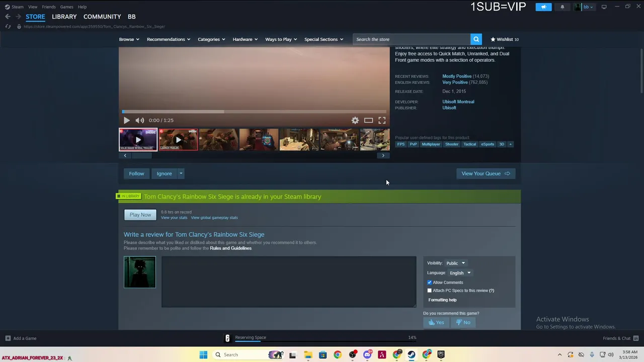
Task: Open Rules and Guidelines link
Action: (x=230, y=248)
